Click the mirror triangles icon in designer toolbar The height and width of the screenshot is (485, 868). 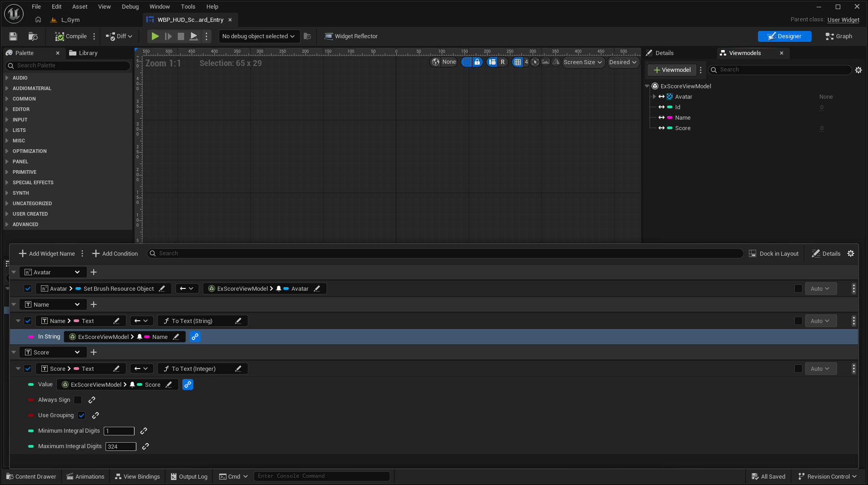[556, 62]
